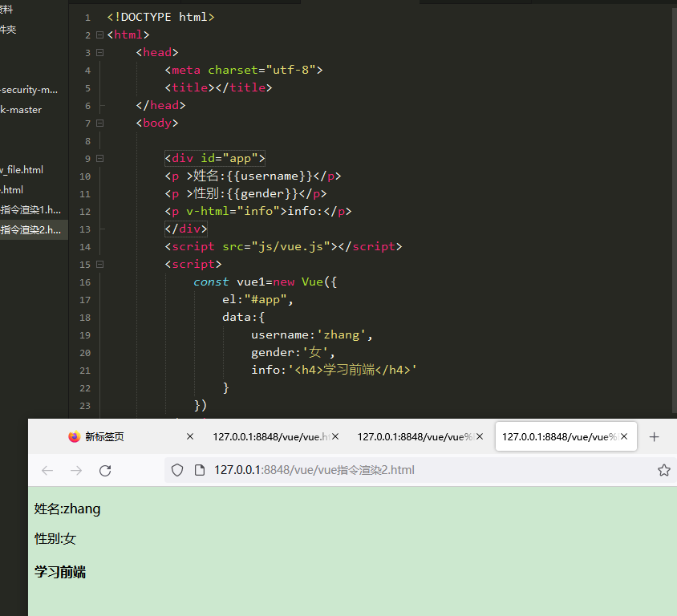This screenshot has height=616, width=677.
Task: Click line number 10 in the gutter
Action: coord(85,176)
